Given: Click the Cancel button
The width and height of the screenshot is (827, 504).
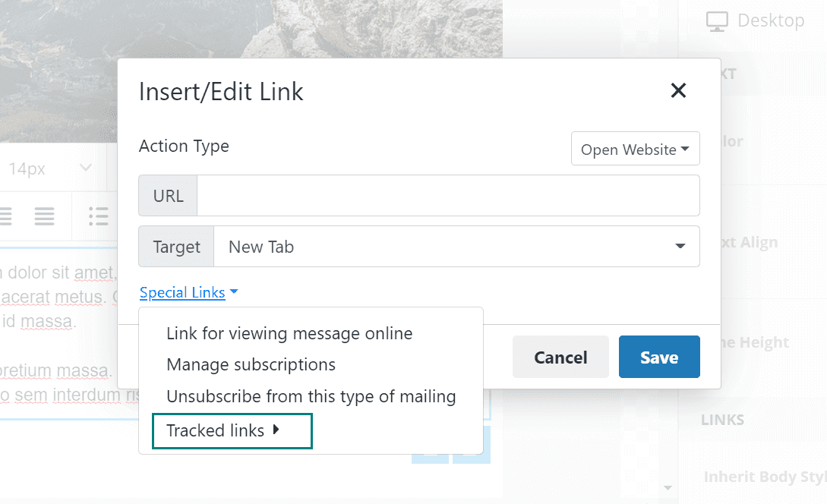Looking at the screenshot, I should 560,357.
